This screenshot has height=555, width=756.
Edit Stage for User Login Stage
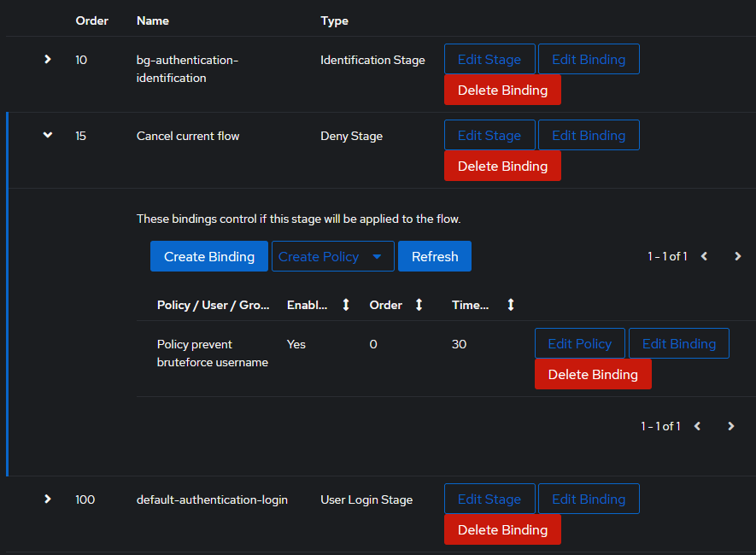489,499
